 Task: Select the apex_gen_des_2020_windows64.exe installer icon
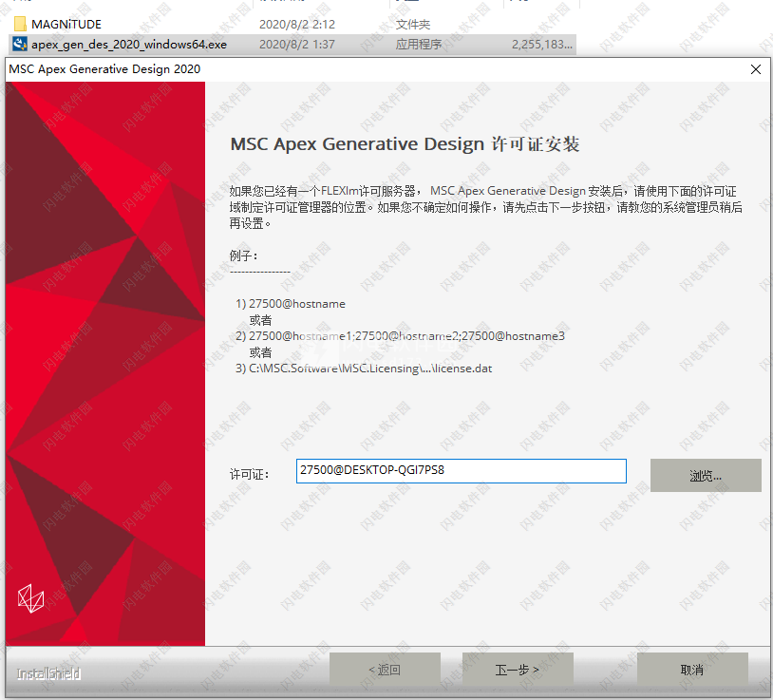pos(20,44)
